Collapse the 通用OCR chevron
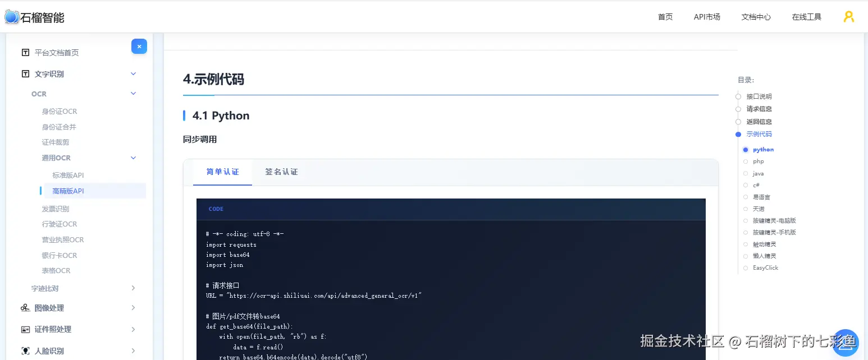This screenshot has width=868, height=360. tap(133, 158)
